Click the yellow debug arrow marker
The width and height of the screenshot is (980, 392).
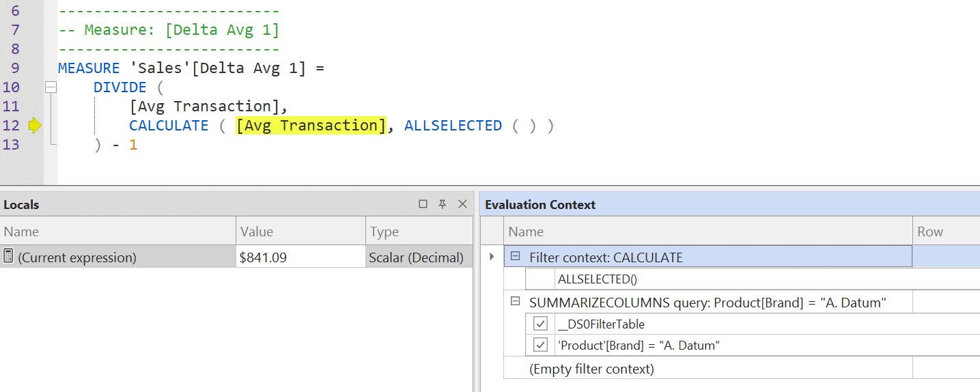[x=35, y=126]
